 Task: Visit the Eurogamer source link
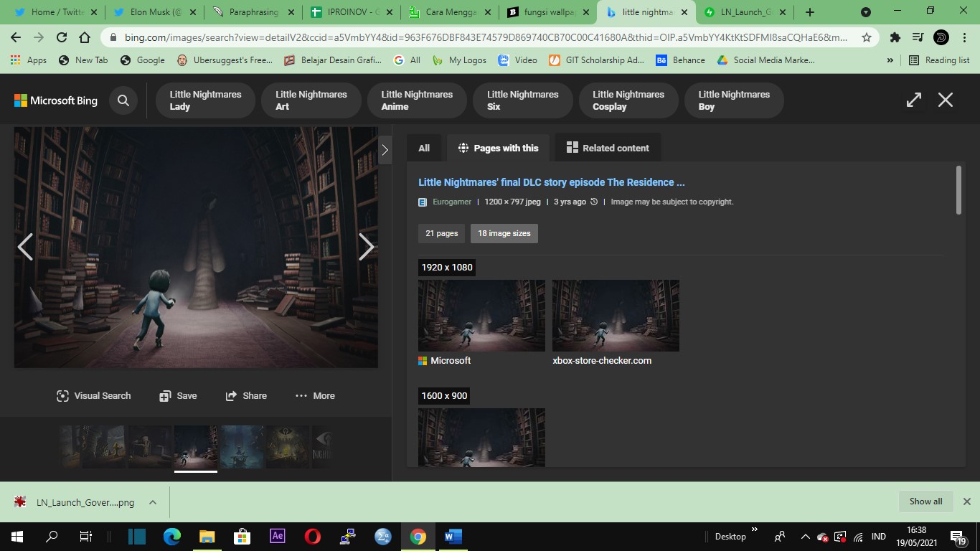coord(452,202)
